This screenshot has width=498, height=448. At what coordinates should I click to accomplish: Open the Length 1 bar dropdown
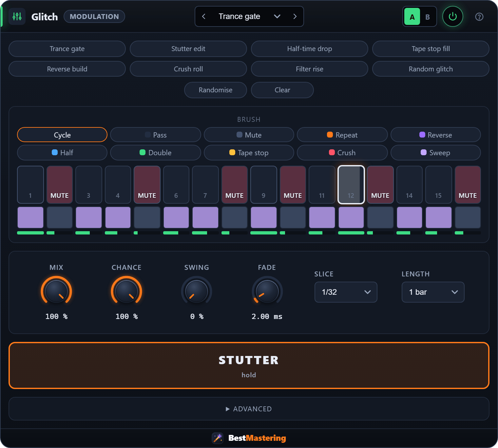click(x=433, y=292)
